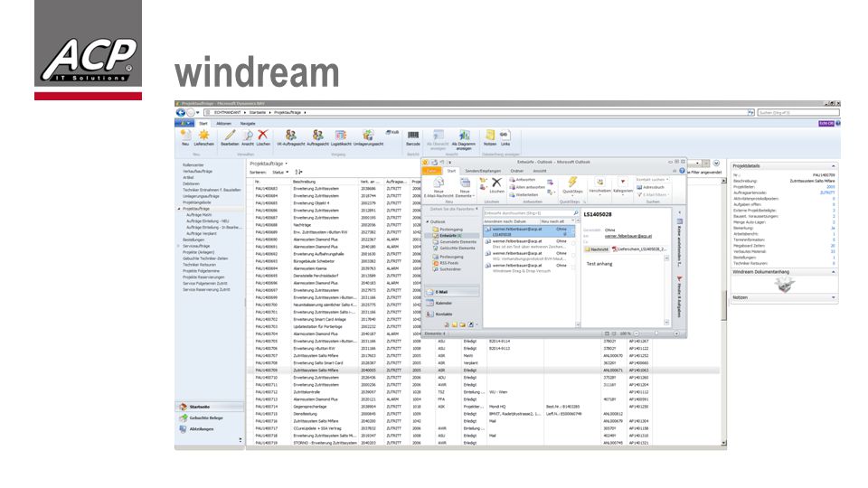Click the Barcode icon
868x488 pixels.
point(413,135)
